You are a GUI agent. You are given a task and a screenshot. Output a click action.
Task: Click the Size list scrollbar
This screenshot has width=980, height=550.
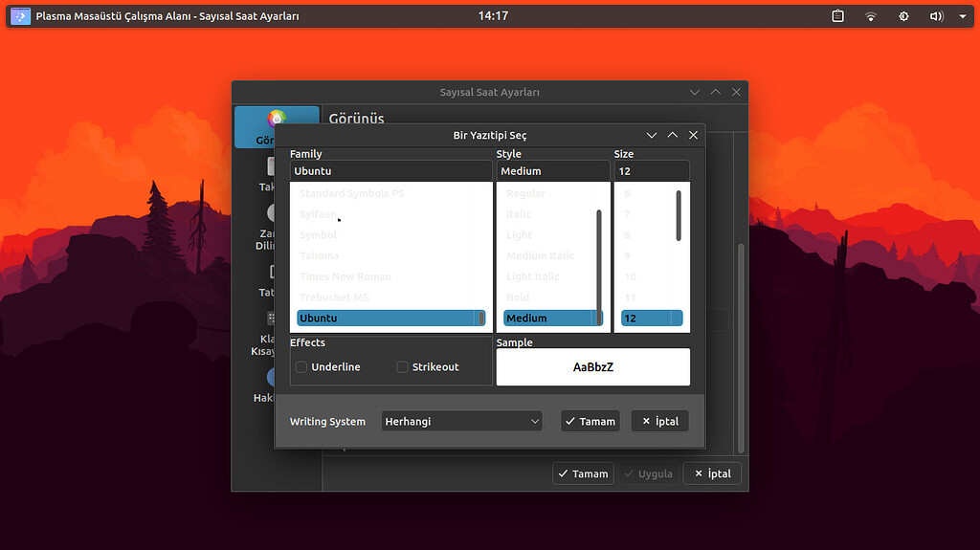coord(679,215)
